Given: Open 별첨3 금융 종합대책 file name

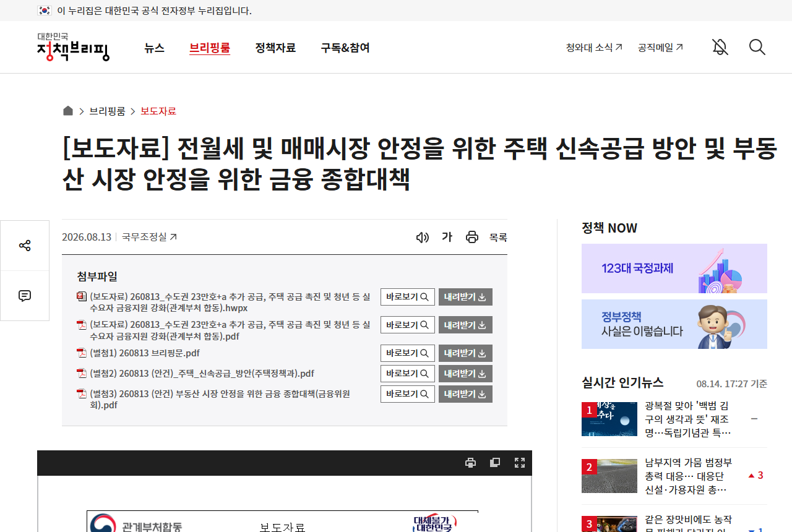Looking at the screenshot, I should point(220,400).
